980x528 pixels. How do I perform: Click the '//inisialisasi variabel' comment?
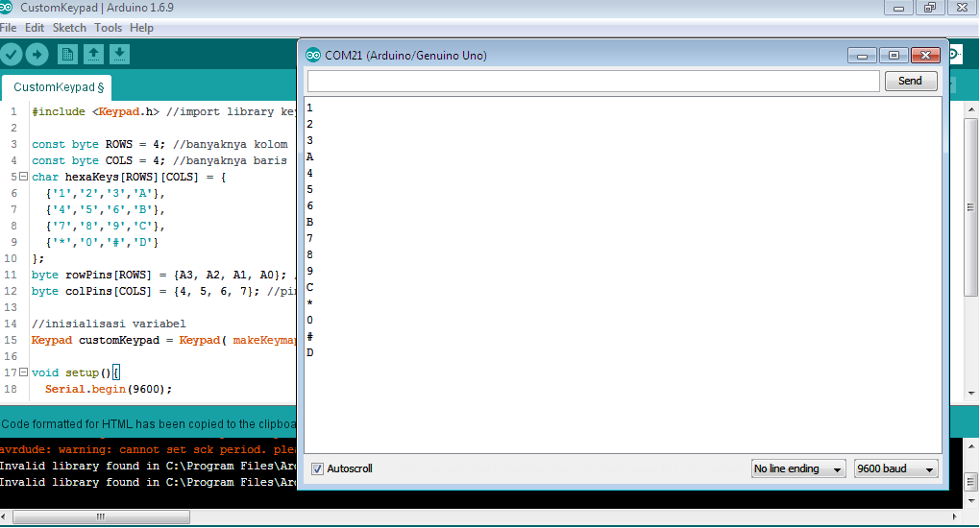109,324
